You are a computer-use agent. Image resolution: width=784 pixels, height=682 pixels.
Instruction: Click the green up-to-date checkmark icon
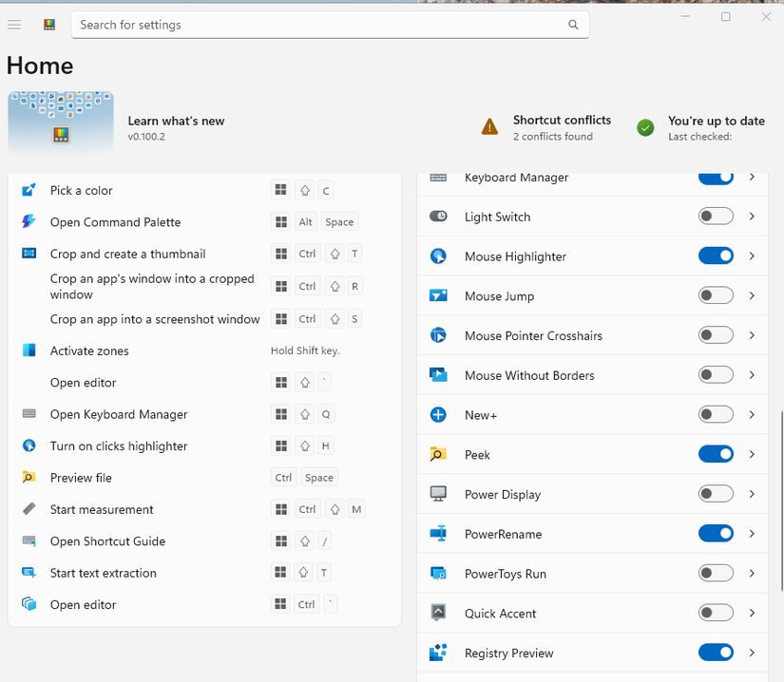[x=645, y=127]
